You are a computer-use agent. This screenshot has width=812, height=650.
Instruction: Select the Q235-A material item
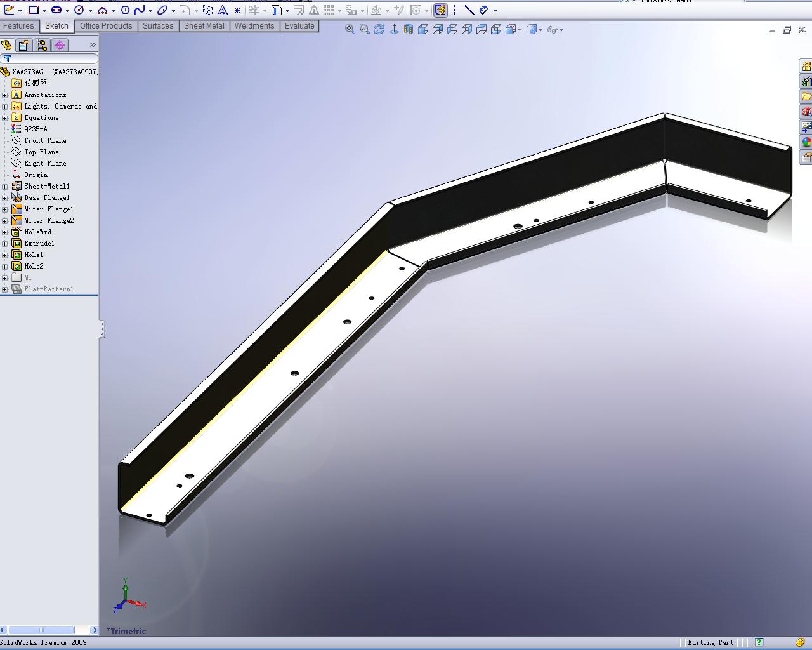30,129
